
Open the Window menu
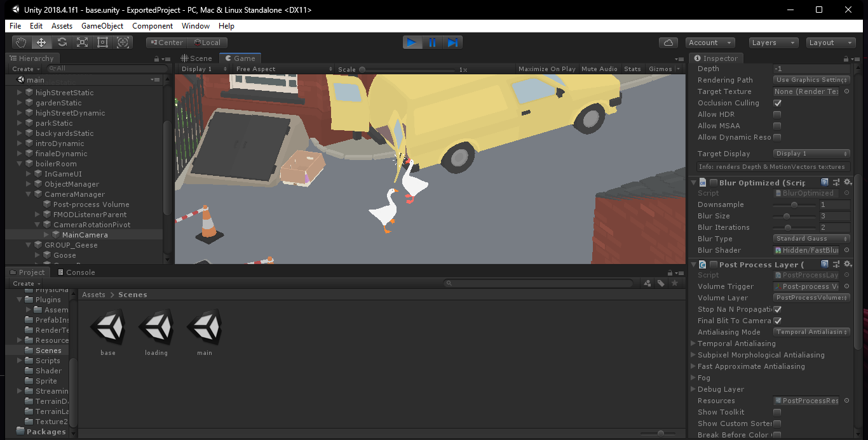(x=196, y=26)
